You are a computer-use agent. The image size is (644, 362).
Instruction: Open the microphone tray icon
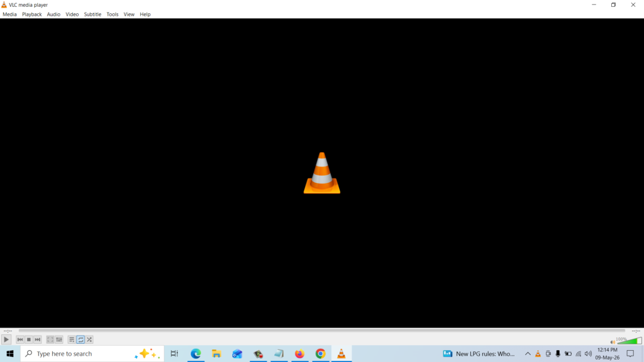[558, 353]
